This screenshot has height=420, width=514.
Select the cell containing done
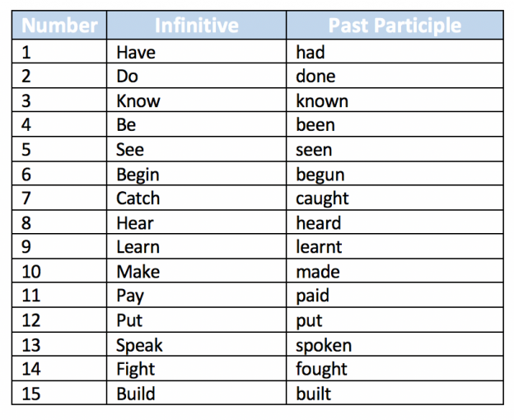click(395, 76)
